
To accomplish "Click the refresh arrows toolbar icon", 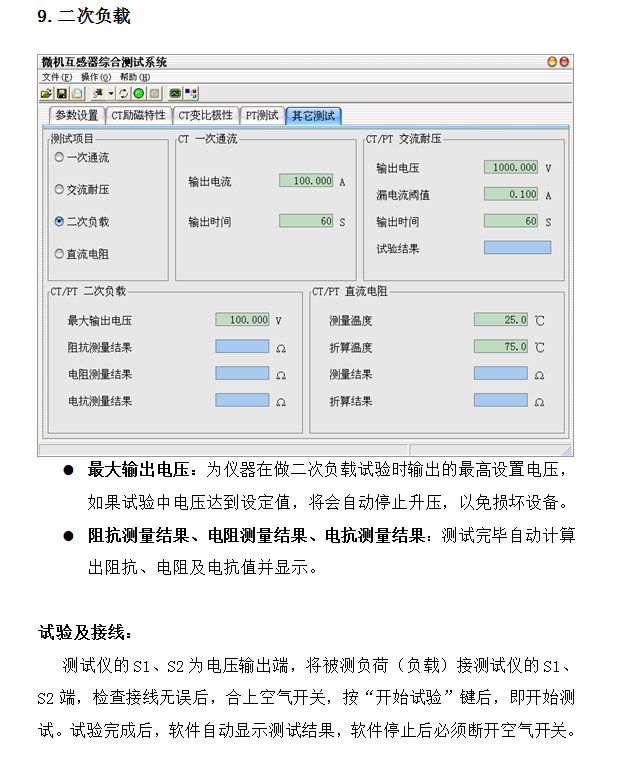I will (124, 93).
